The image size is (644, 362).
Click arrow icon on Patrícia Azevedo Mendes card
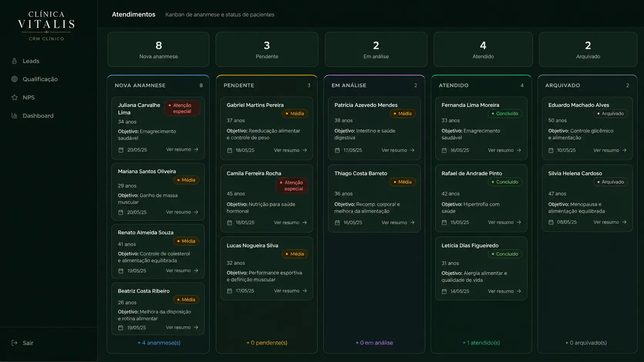(x=412, y=150)
